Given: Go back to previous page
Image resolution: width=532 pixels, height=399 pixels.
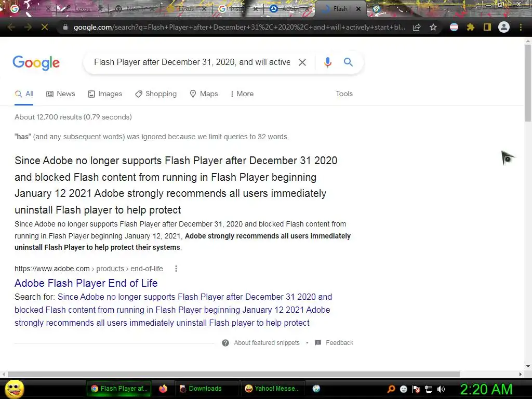Looking at the screenshot, I should pyautogui.click(x=11, y=27).
